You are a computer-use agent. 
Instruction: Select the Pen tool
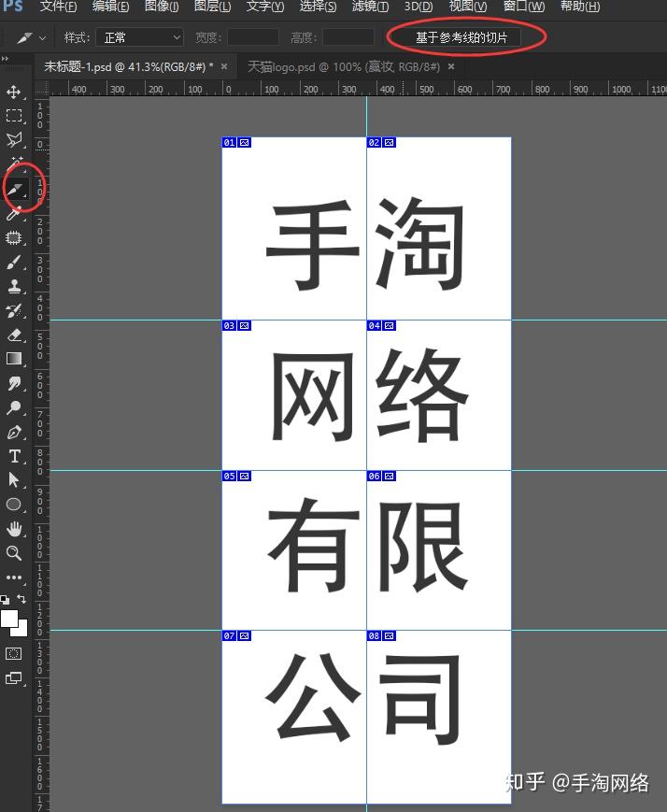(x=14, y=432)
